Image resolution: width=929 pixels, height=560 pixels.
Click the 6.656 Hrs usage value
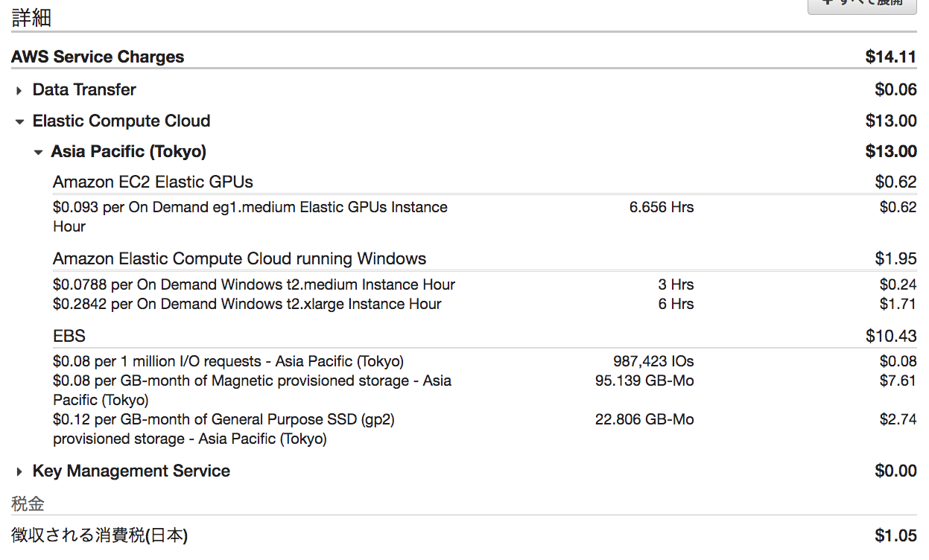pyautogui.click(x=662, y=208)
